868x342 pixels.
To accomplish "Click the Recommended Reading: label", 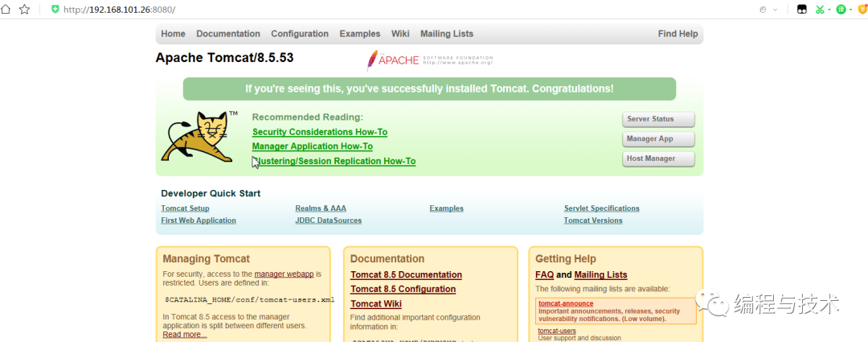I will coord(308,117).
